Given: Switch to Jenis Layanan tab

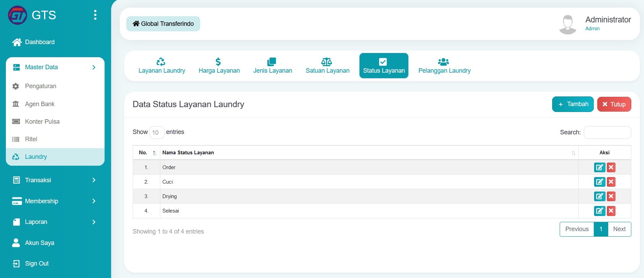Looking at the screenshot, I should click(x=273, y=66).
